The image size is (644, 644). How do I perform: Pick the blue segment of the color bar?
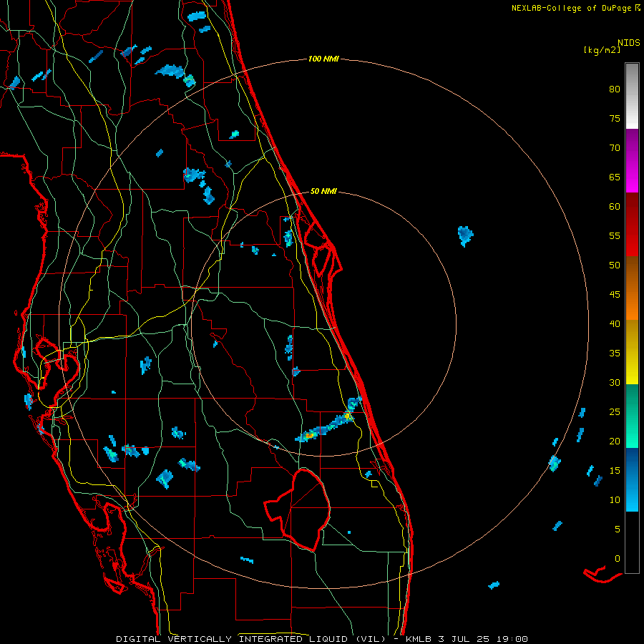click(x=632, y=479)
